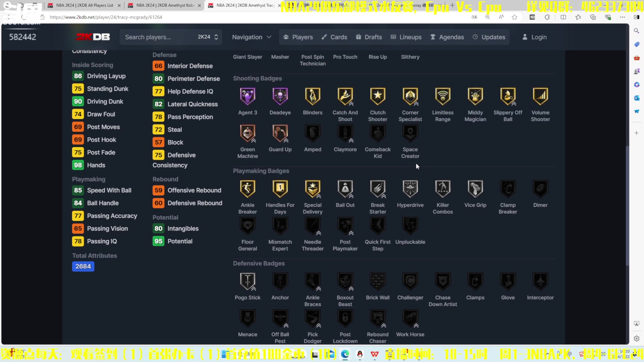Click the Clamp Breaker badge icon
The image size is (644, 362).
tap(508, 189)
